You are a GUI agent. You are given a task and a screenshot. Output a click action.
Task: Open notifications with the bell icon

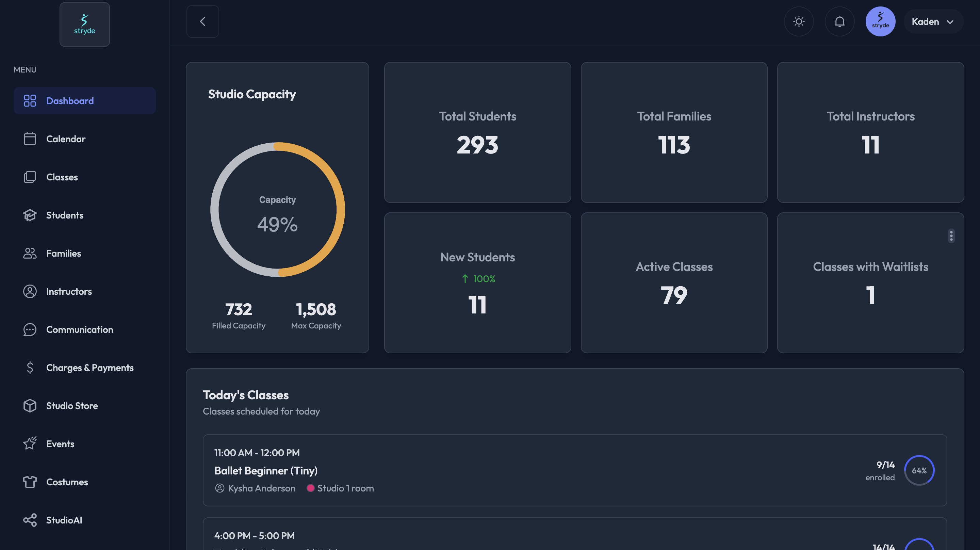tap(839, 21)
